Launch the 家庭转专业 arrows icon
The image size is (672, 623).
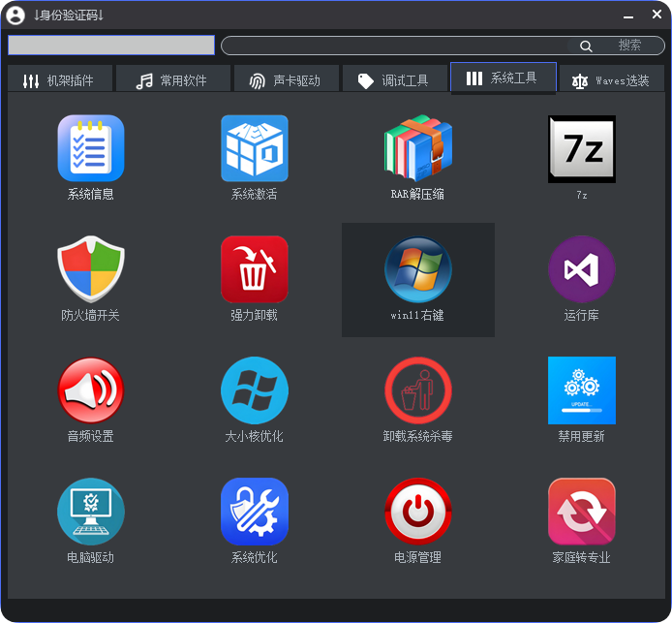582,512
